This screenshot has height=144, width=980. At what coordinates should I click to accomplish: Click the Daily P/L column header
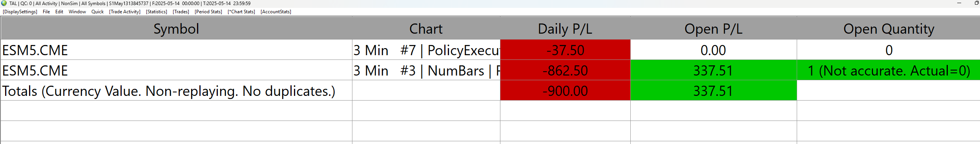tap(565, 29)
